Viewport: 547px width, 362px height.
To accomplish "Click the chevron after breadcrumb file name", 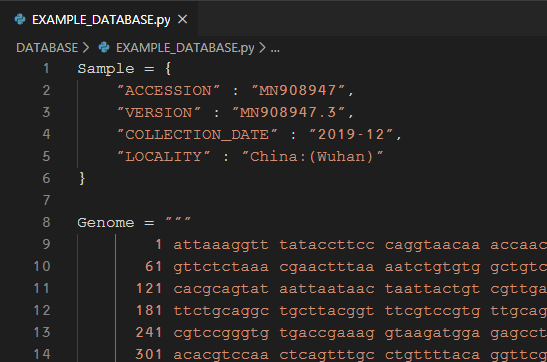I will pyautogui.click(x=262, y=48).
